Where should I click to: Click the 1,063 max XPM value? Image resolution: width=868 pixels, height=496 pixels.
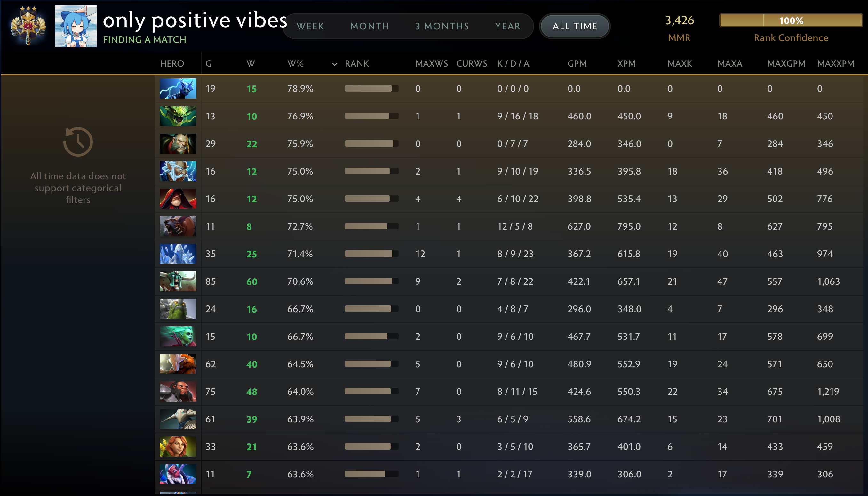[x=829, y=281]
